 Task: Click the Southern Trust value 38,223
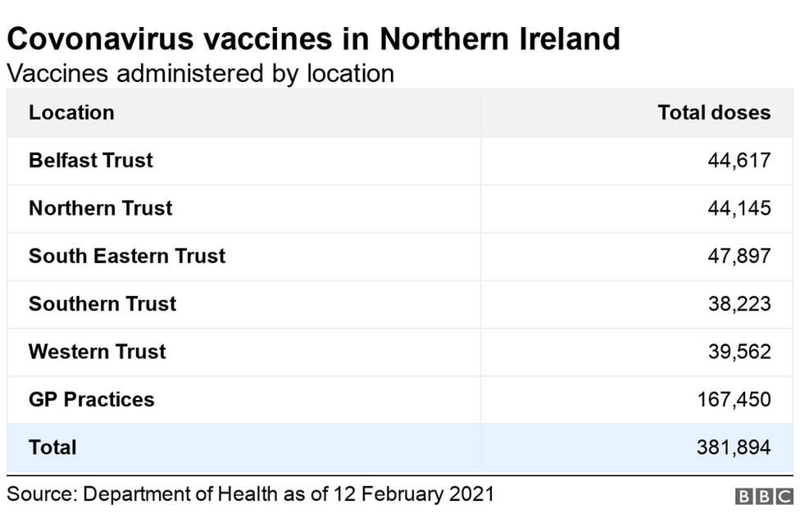pos(739,304)
